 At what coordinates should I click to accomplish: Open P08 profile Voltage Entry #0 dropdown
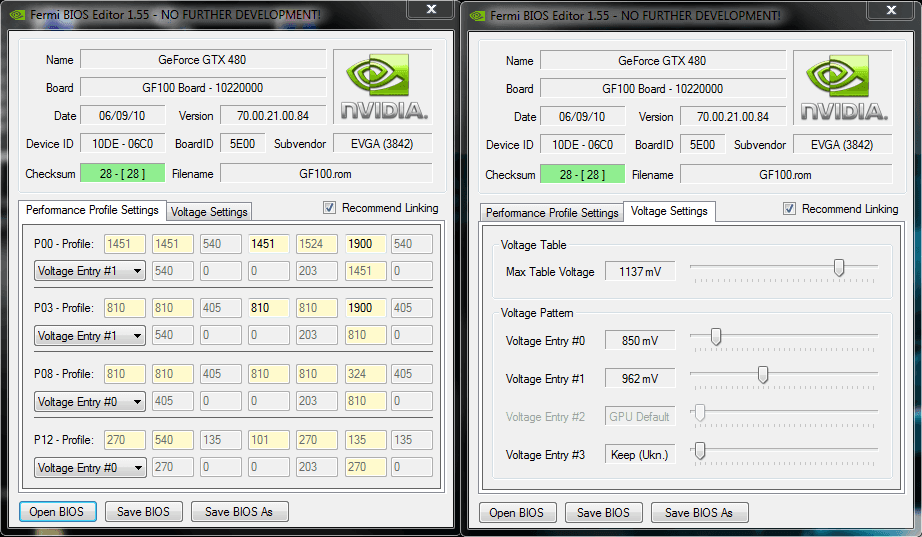90,401
